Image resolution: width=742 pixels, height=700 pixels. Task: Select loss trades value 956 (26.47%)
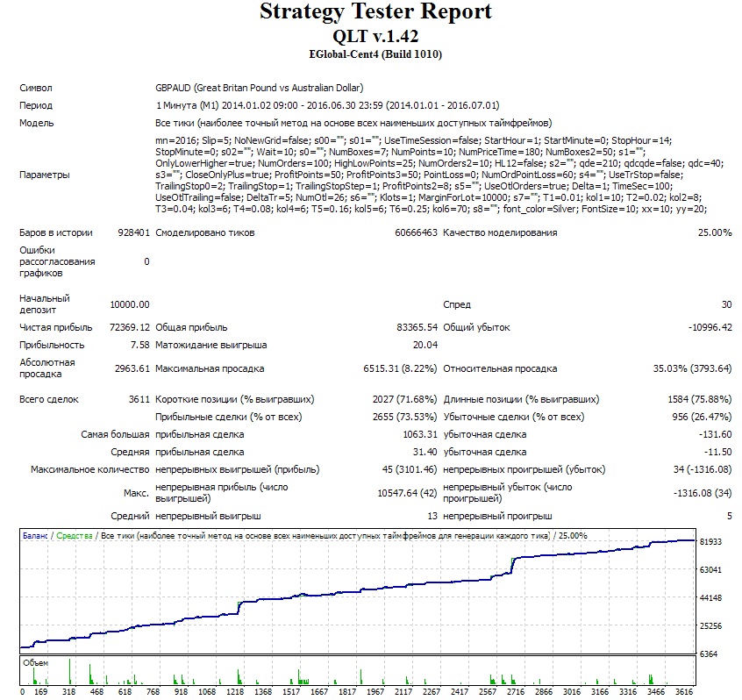point(702,417)
